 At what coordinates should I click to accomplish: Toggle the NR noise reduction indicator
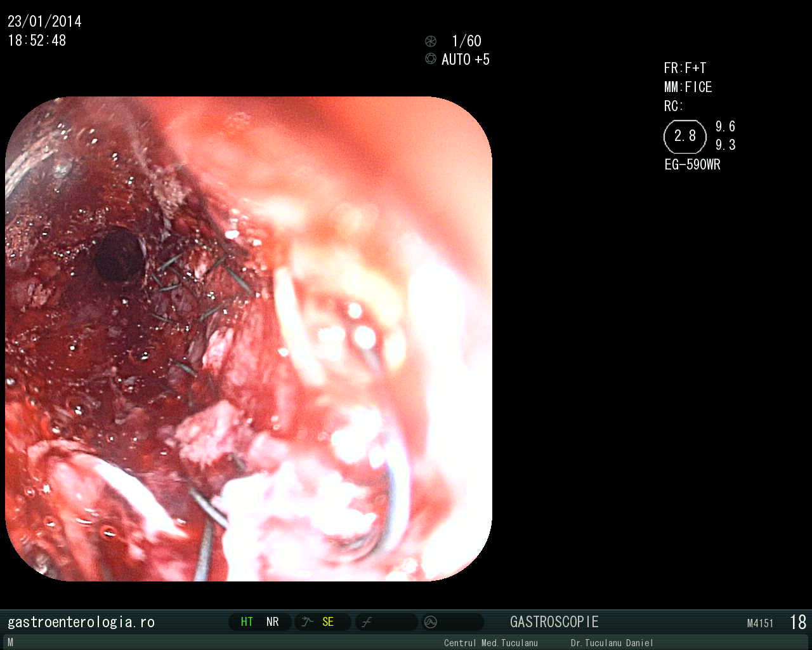(273, 622)
